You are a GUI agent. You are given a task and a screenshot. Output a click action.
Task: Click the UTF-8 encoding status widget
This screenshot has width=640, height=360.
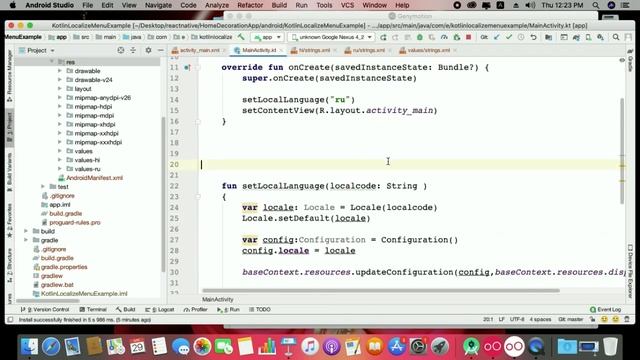tap(517, 320)
